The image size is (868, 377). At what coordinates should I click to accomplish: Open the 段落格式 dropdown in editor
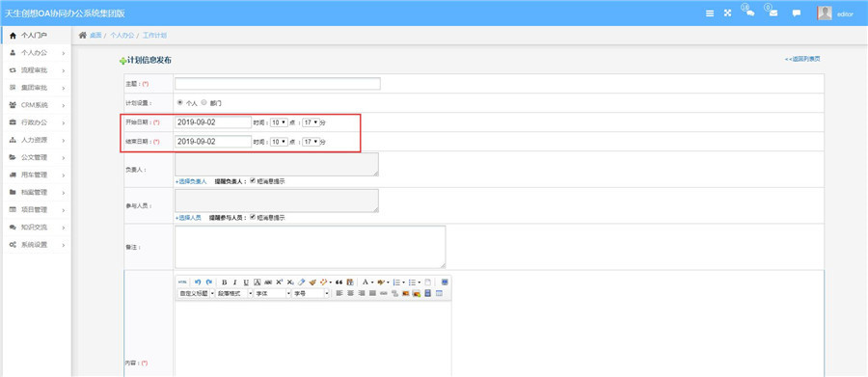(x=234, y=293)
